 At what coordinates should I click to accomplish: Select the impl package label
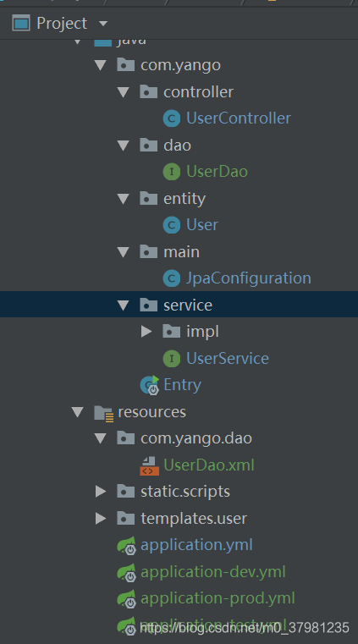(202, 333)
